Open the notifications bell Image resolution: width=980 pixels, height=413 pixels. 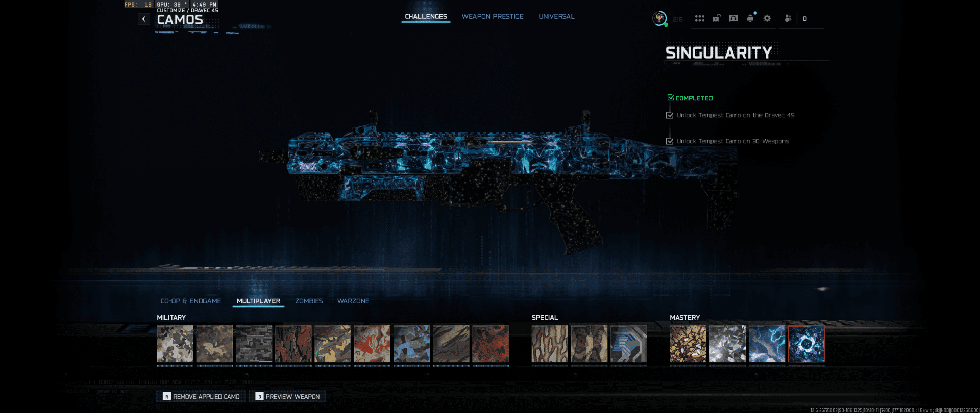[750, 19]
